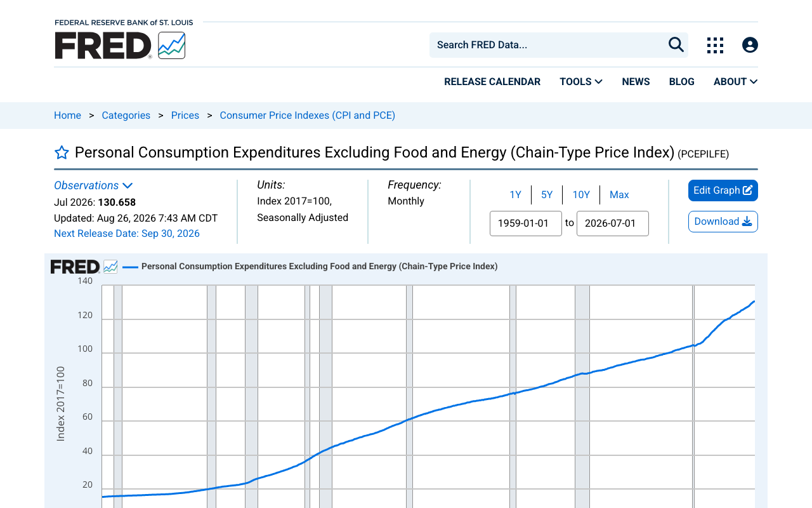812x508 pixels.
Task: Click the Edit Graph button
Action: pyautogui.click(x=723, y=190)
